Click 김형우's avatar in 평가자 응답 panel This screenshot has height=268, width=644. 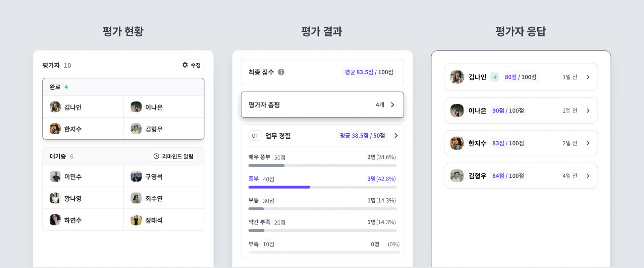[457, 176]
